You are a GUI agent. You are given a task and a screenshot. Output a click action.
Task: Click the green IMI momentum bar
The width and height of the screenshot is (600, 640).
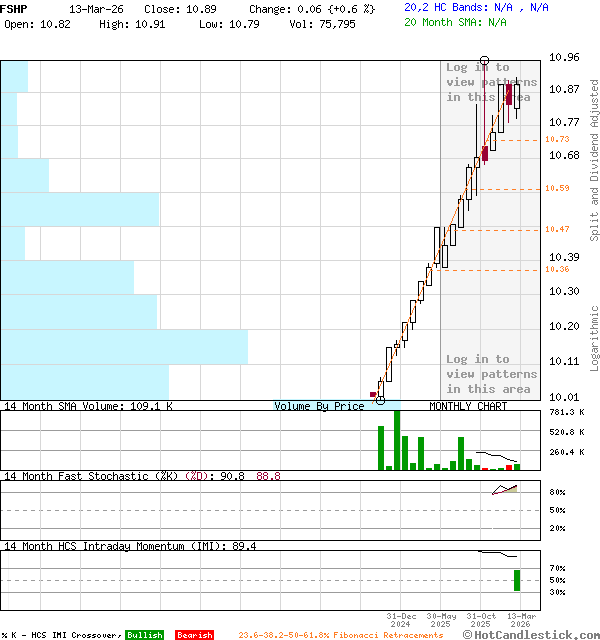517,580
